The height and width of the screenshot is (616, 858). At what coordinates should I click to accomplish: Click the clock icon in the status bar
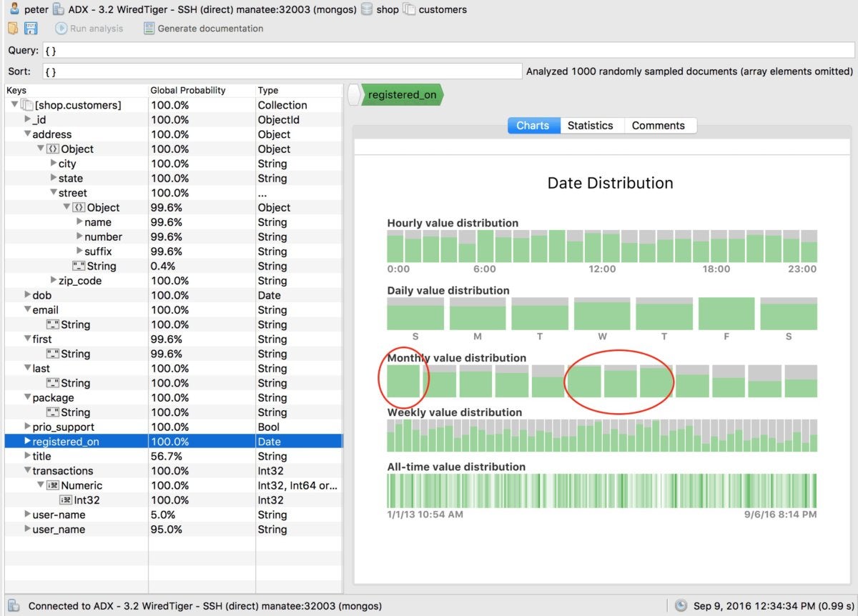pyautogui.click(x=681, y=606)
